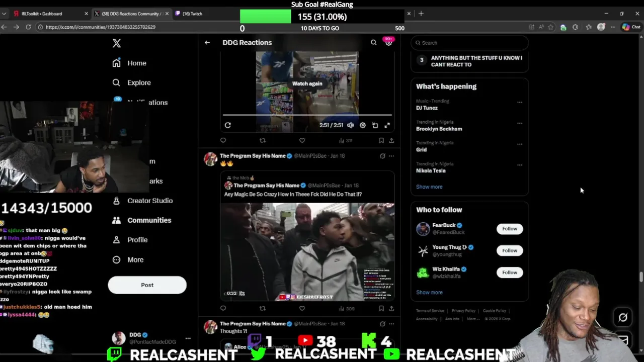This screenshot has height=362, width=644.
Task: Open the browser Chat sidebar button
Action: (631, 27)
